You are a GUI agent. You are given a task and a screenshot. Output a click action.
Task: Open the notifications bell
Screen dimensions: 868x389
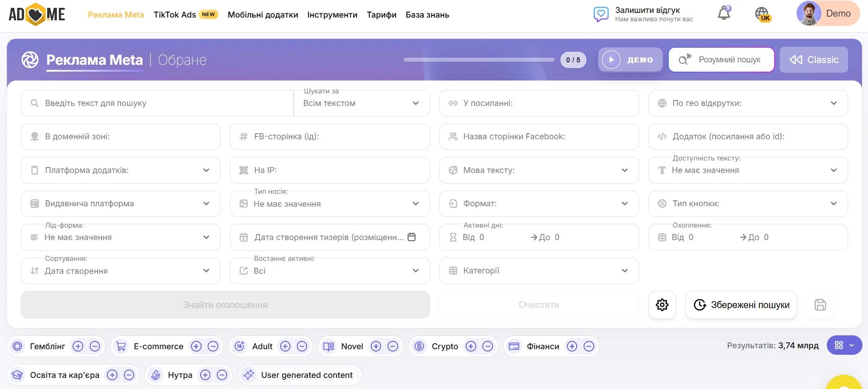pos(724,13)
